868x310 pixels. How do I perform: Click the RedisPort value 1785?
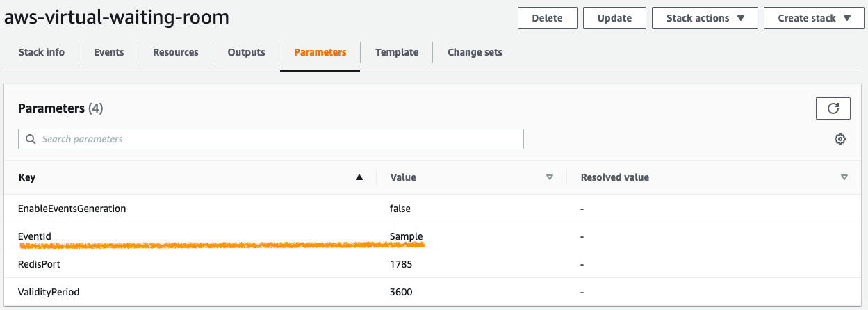click(x=401, y=264)
